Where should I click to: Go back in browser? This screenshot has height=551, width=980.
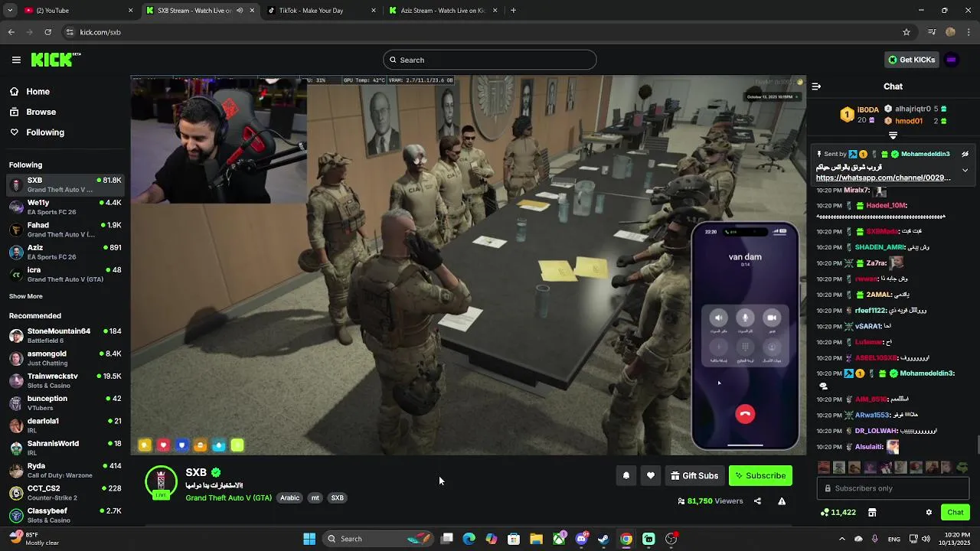11,32
